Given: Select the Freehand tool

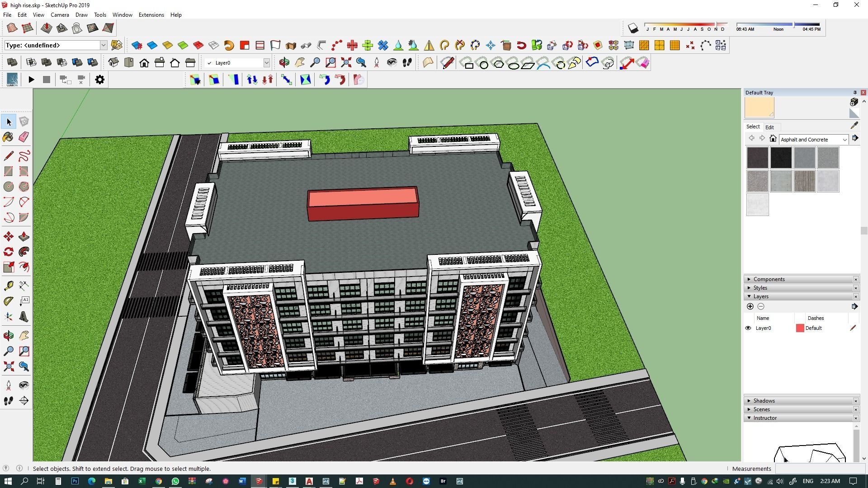Looking at the screenshot, I should pyautogui.click(x=24, y=156).
